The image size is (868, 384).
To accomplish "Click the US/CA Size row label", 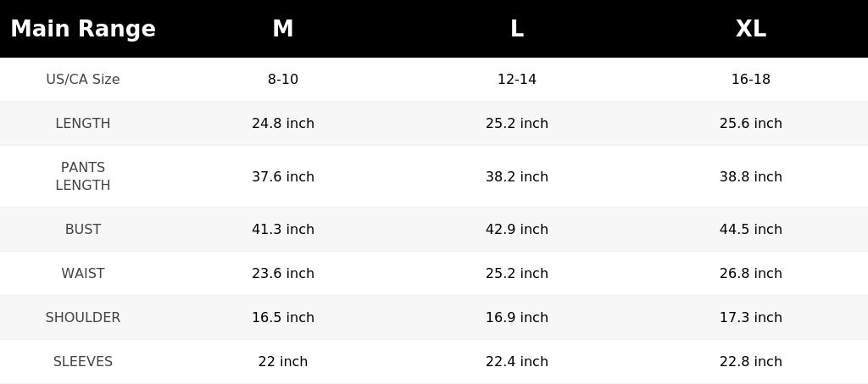I will click(x=83, y=79).
